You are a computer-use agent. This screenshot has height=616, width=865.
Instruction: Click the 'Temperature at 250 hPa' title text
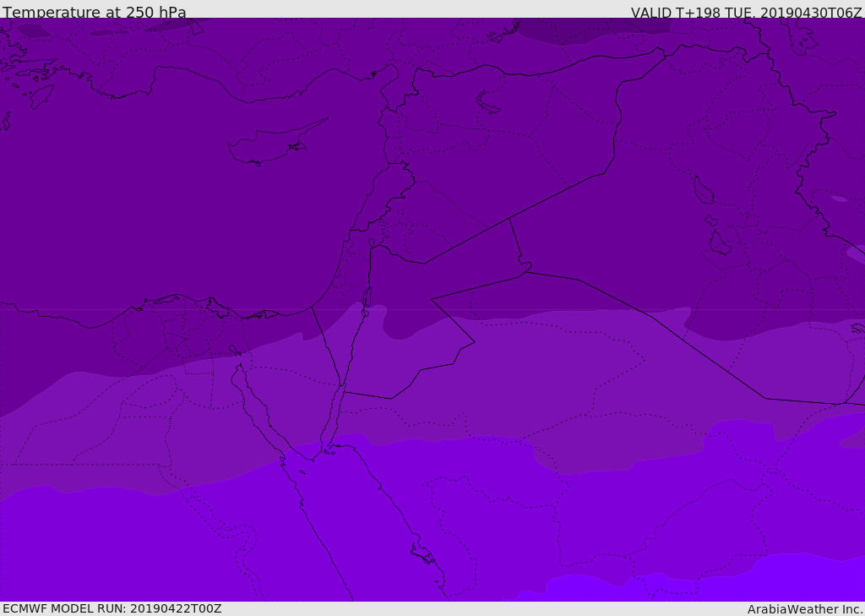[95, 12]
